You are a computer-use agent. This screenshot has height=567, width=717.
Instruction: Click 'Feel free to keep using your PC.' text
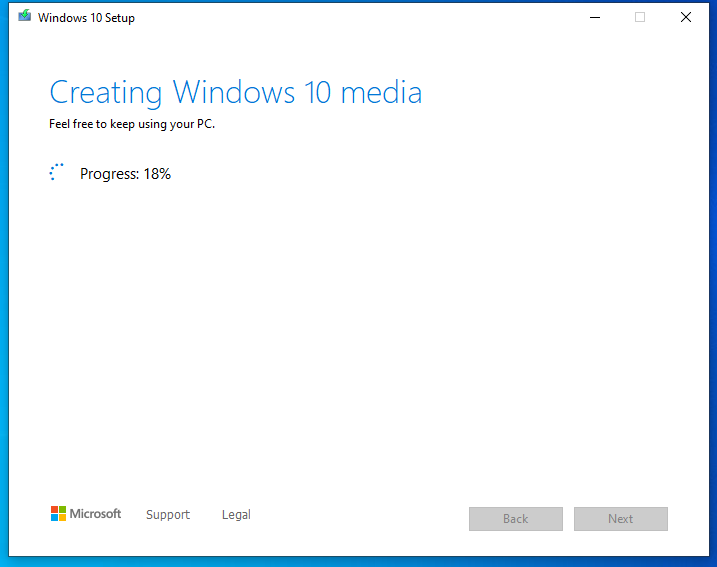point(132,124)
